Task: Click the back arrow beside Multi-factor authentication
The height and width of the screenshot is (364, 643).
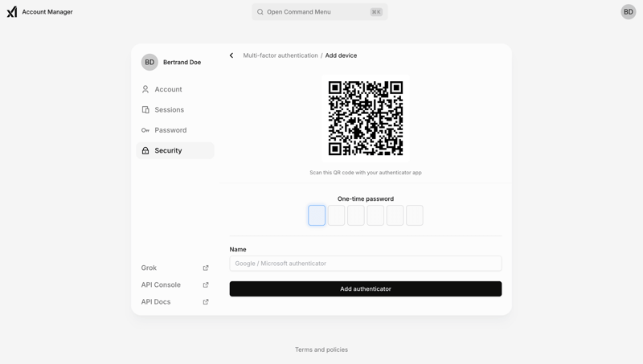Action: 231,55
